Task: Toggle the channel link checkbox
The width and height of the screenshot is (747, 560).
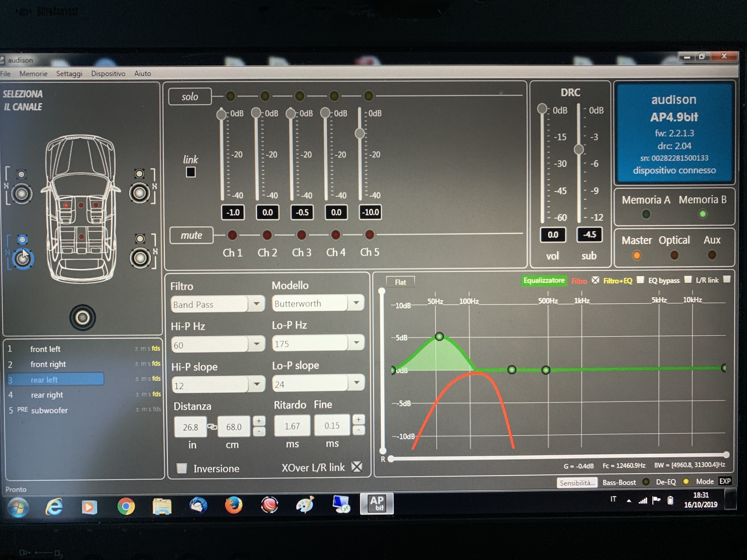Action: coord(190,172)
